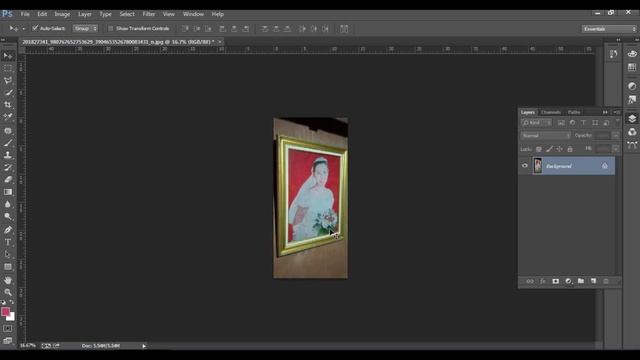Open the Image menu
The width and height of the screenshot is (640, 360).
(62, 14)
